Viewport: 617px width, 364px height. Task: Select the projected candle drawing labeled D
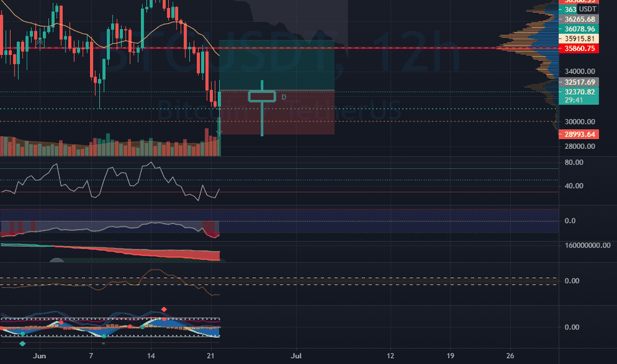(x=262, y=108)
